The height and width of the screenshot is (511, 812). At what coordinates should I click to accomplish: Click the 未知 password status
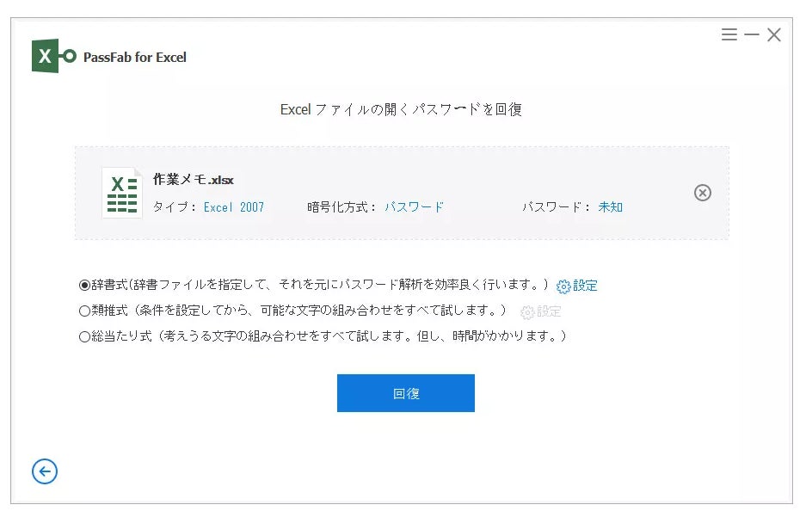610,207
